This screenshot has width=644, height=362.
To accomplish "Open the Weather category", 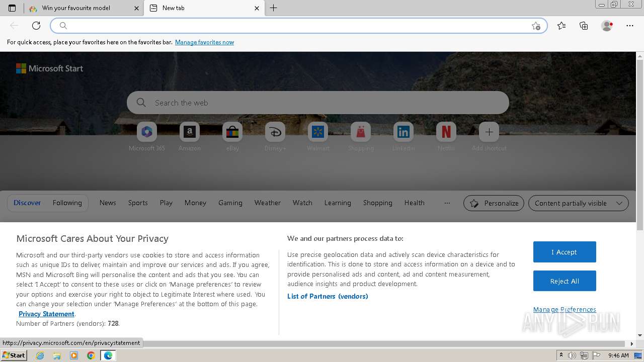I will coord(268,203).
